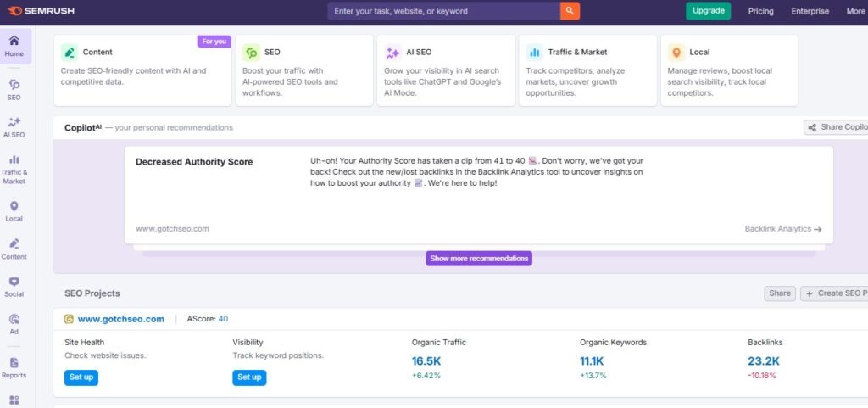The height and width of the screenshot is (408, 868).
Task: Open the www.gotchseo.com project link
Action: click(120, 319)
